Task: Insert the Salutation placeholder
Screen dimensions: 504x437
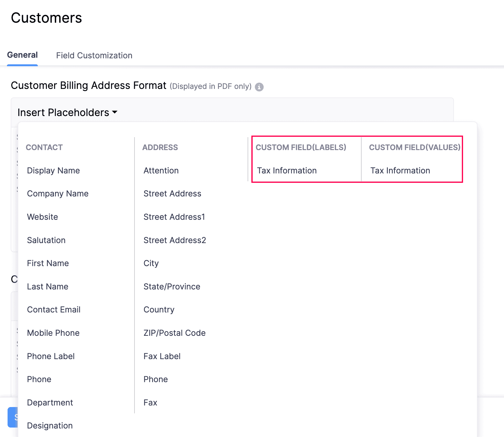Action: [46, 240]
